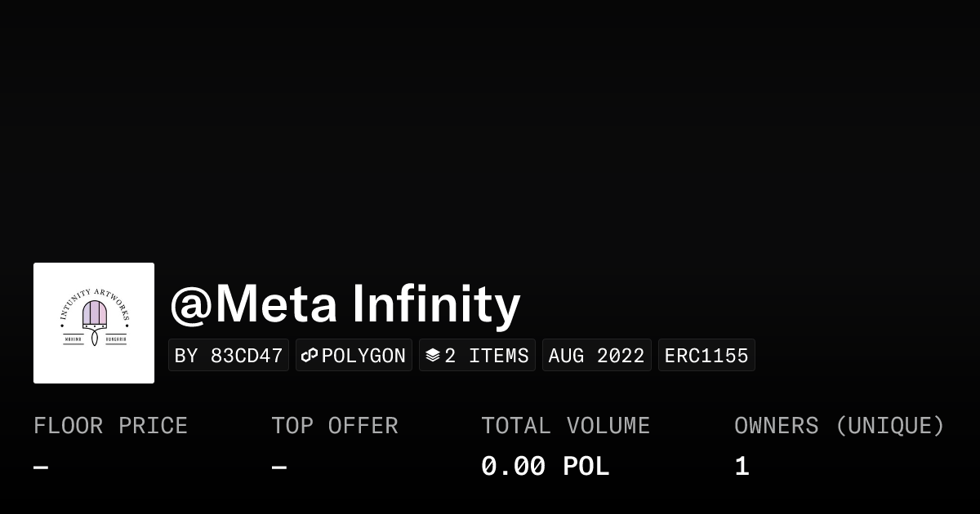
Task: Click the Polygon chain logo icon
Action: tap(310, 356)
